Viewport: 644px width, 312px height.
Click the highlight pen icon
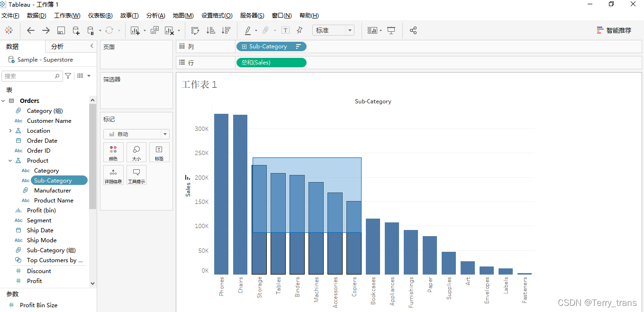coord(248,30)
